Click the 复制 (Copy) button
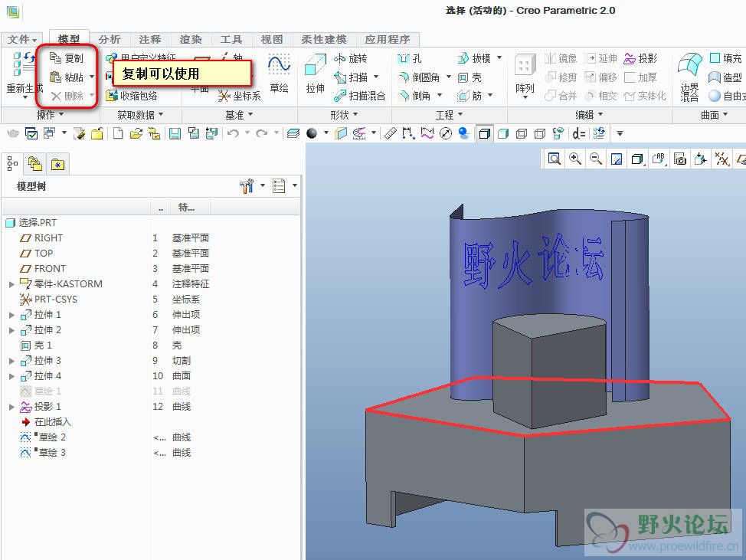 coord(67,58)
